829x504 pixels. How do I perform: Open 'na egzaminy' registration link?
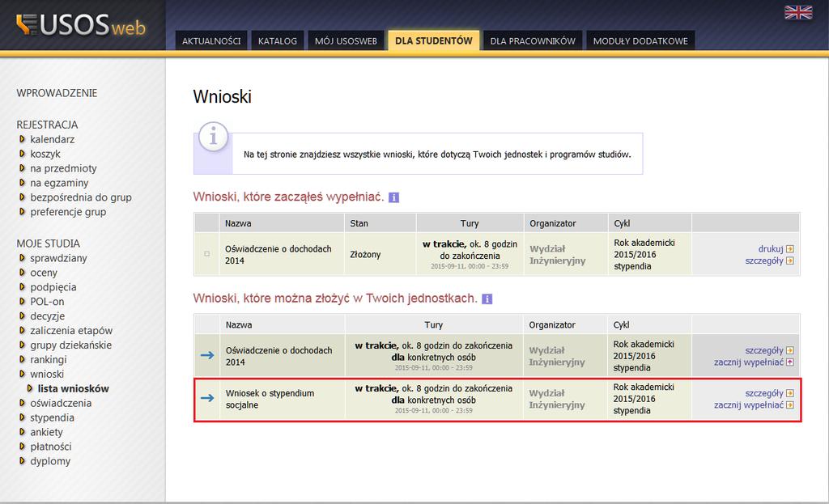coord(58,183)
